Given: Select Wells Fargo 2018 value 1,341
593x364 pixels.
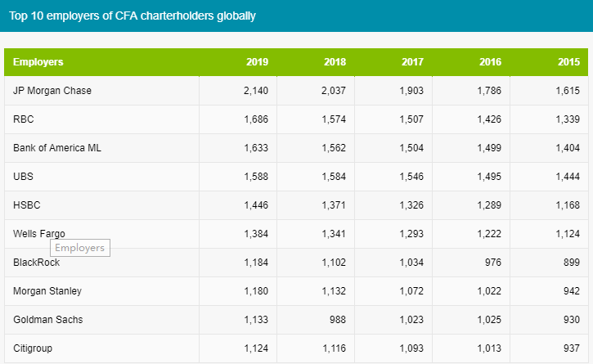Looking at the screenshot, I should point(334,234).
